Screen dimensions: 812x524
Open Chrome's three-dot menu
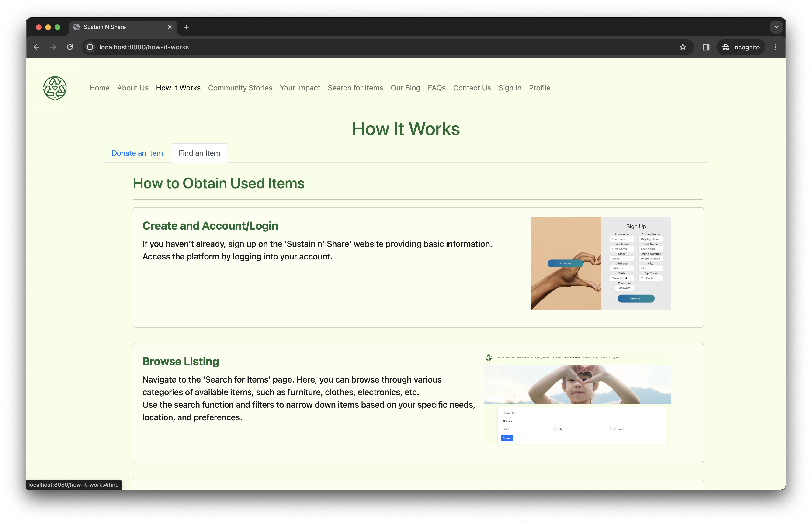(776, 47)
